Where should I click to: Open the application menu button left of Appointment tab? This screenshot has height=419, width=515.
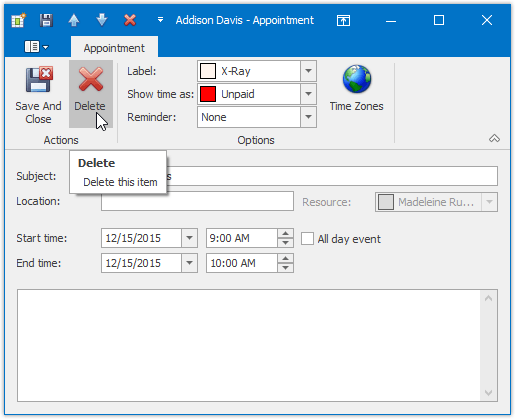pos(36,47)
